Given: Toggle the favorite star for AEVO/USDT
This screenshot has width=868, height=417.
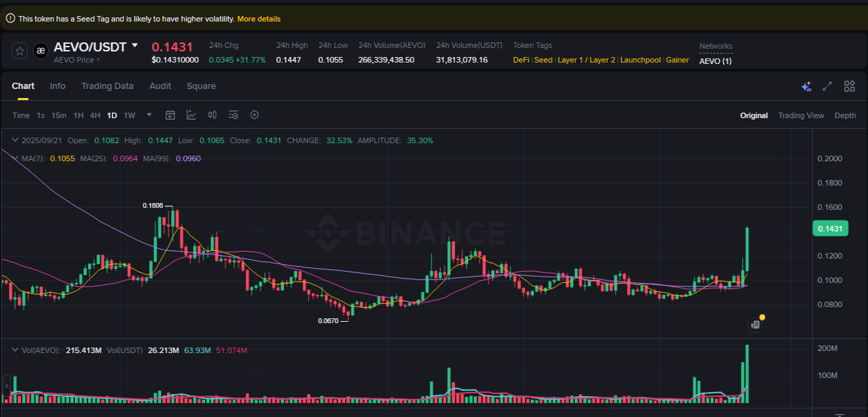Looking at the screenshot, I should [x=19, y=51].
